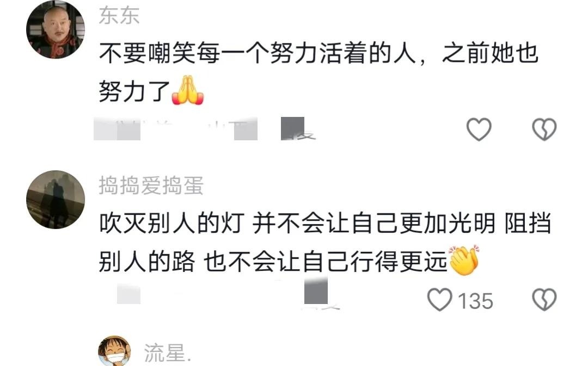Visit the username link 东东

tap(119, 16)
